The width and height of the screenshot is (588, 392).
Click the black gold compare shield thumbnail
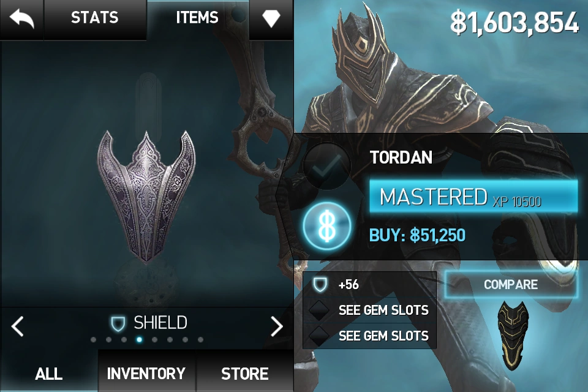click(x=513, y=335)
